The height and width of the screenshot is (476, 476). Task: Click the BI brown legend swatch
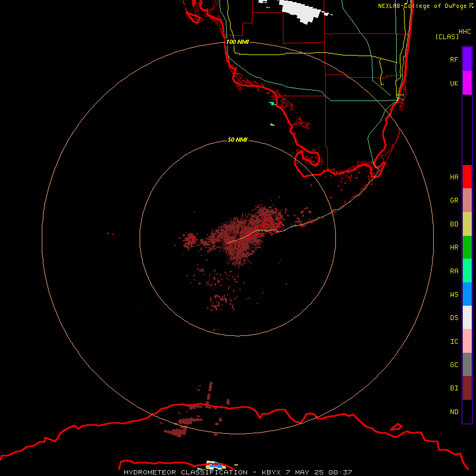[x=467, y=388]
